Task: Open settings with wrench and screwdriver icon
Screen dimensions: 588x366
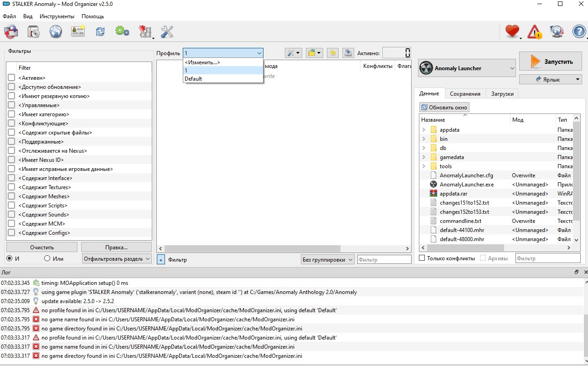Action: (x=167, y=31)
